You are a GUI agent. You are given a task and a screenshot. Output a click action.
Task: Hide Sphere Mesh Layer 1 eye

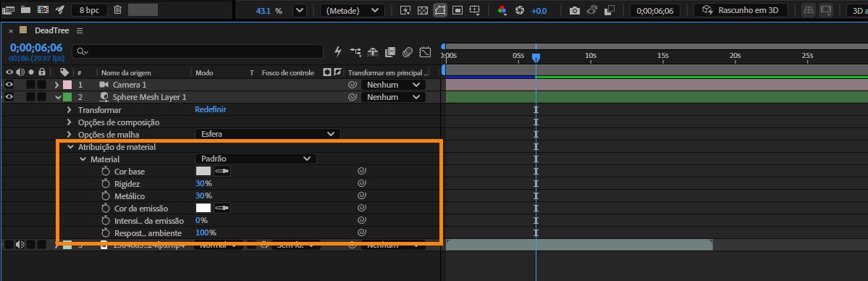pyautogui.click(x=9, y=97)
